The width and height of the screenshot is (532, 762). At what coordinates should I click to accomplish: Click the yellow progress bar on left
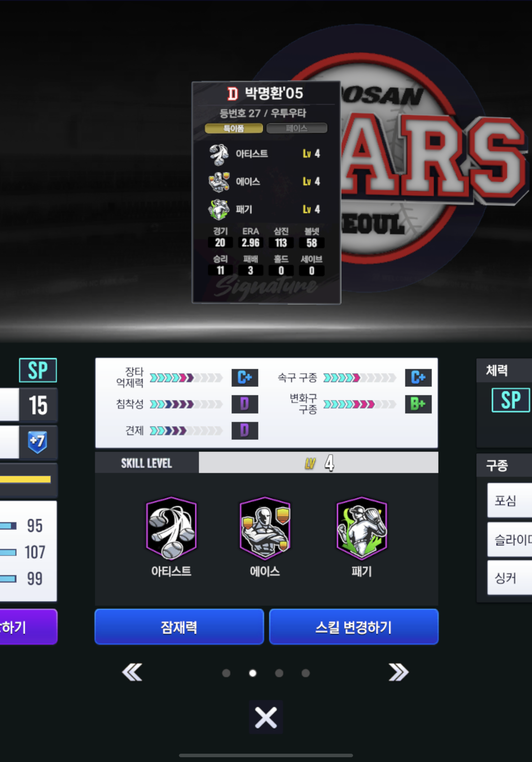25,479
